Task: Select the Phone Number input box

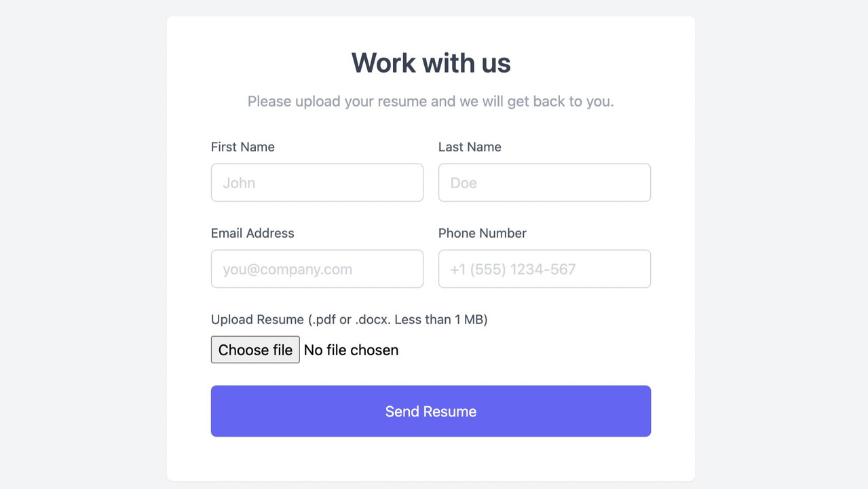Action: (x=544, y=269)
